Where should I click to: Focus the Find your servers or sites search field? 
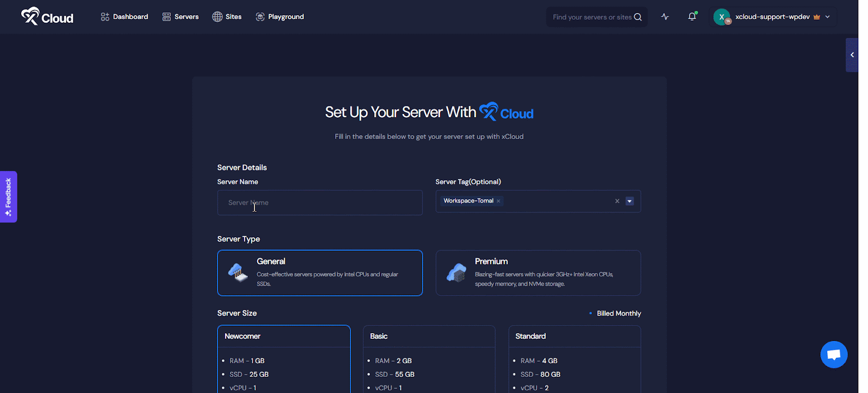pos(597,17)
